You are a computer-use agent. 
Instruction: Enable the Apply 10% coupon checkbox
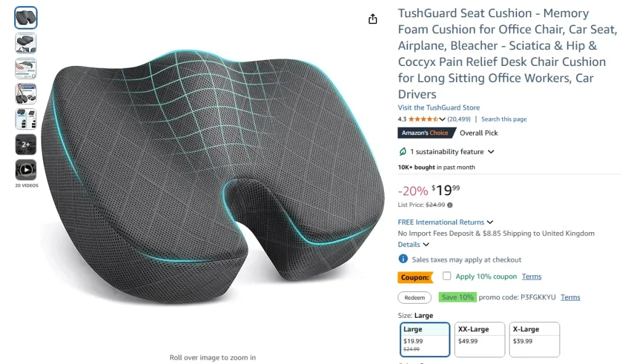click(x=446, y=276)
